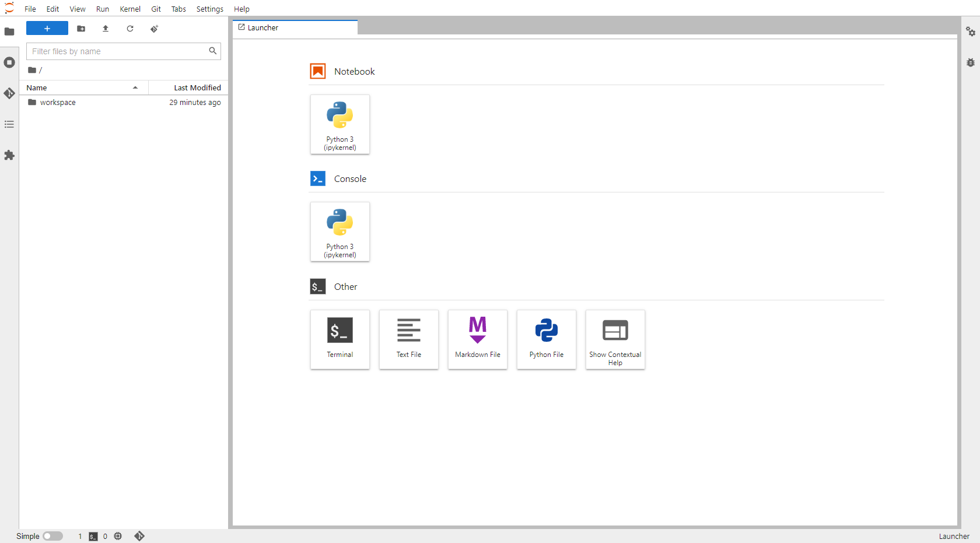Open the View menu
This screenshot has height=543, width=980.
click(x=78, y=9)
